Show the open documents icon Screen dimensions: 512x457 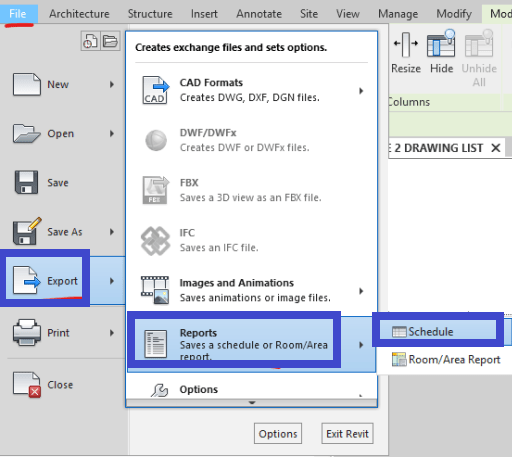pos(110,41)
